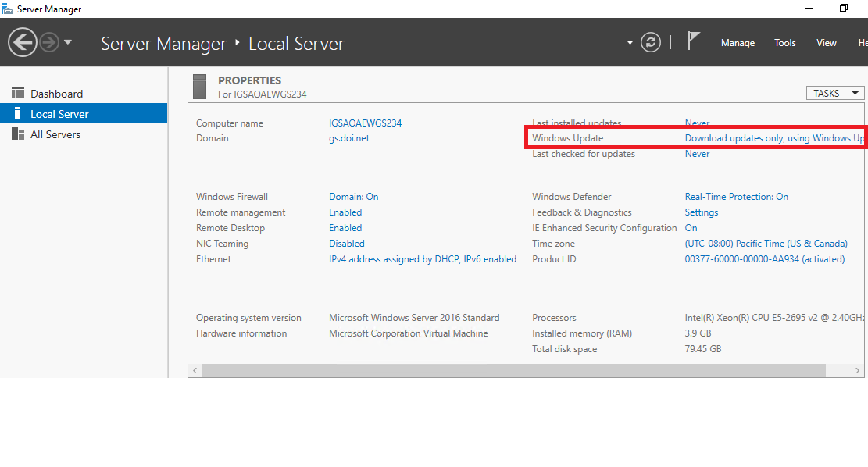Click the computer name IGSAOAEWGS234 link
The height and width of the screenshot is (467, 868).
[x=366, y=123]
